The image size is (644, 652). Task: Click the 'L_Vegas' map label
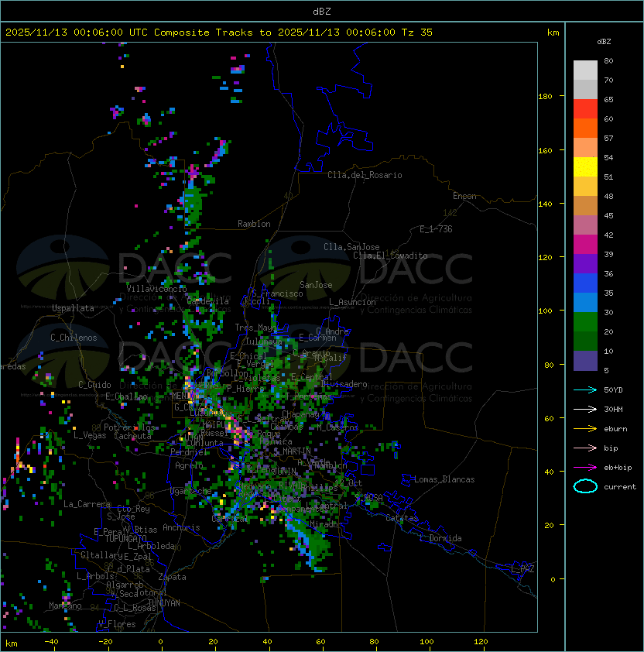[90, 435]
